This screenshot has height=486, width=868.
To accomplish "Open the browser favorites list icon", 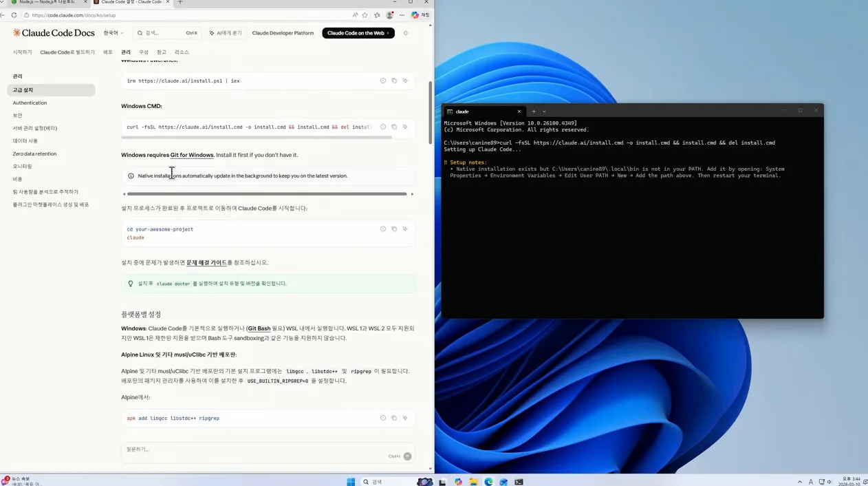I will pyautogui.click(x=377, y=15).
